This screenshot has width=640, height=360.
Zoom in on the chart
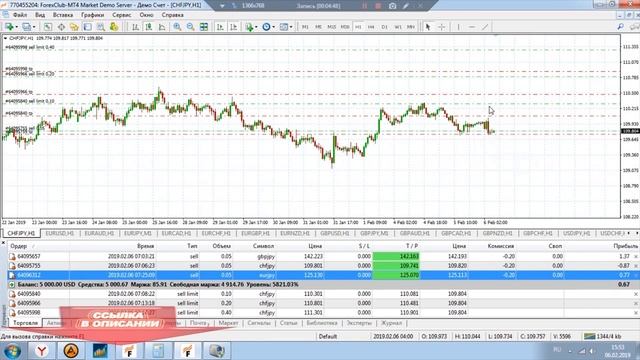pos(177,27)
